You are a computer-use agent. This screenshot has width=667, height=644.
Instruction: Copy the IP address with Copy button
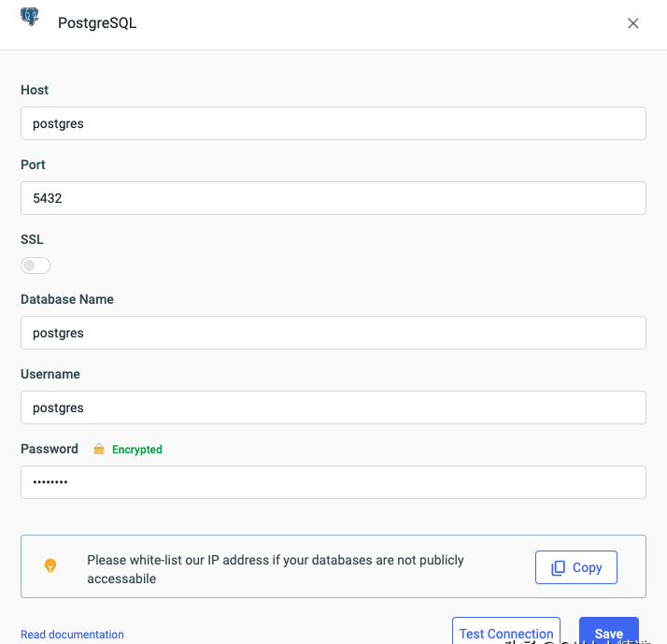point(576,567)
